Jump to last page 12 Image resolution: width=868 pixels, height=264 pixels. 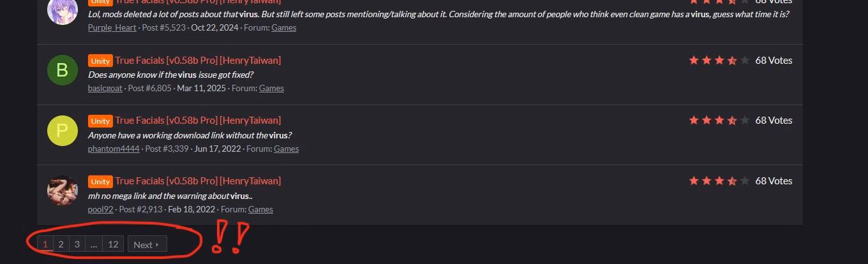point(113,244)
